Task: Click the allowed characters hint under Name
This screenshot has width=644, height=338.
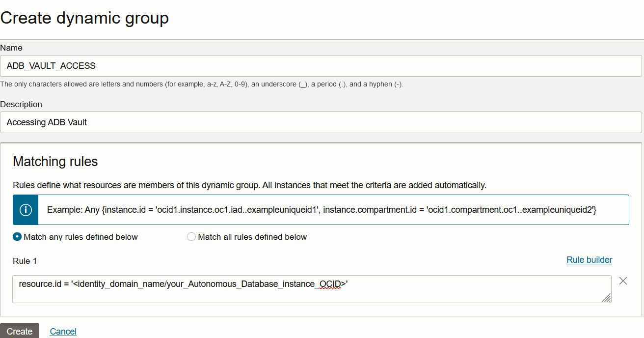Action: [x=201, y=84]
